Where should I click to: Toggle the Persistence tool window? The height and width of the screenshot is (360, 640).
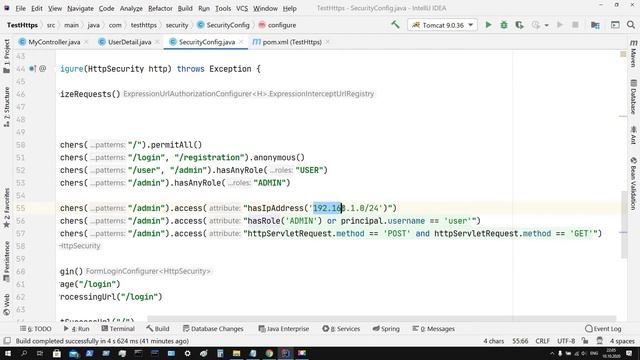tap(6, 262)
